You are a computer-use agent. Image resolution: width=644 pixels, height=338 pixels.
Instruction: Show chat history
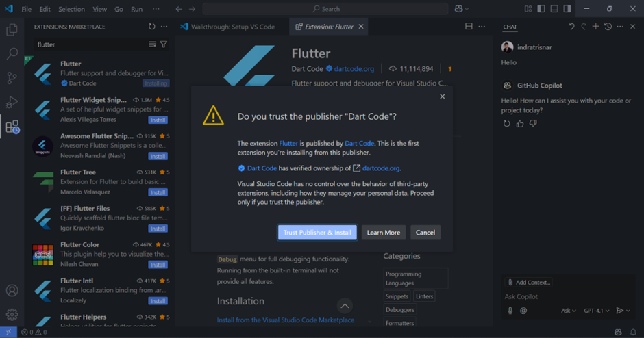tap(608, 26)
